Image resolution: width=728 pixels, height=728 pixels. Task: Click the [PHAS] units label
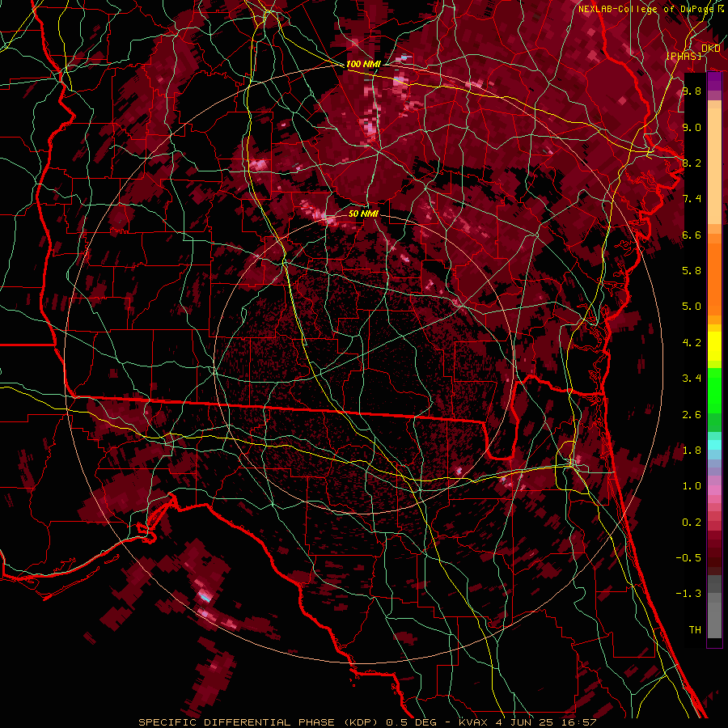(x=684, y=56)
